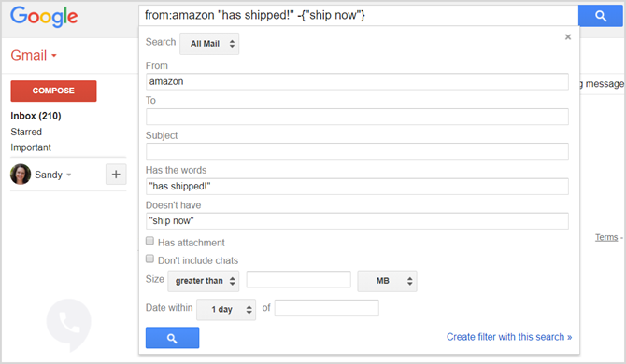Click the blue search magnifier button at top

point(600,16)
